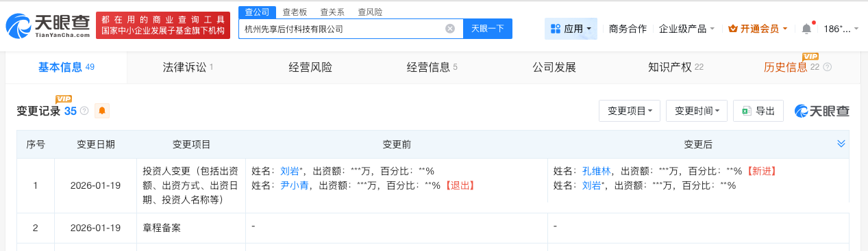Expand the 企业级产品 menu

[x=686, y=29]
